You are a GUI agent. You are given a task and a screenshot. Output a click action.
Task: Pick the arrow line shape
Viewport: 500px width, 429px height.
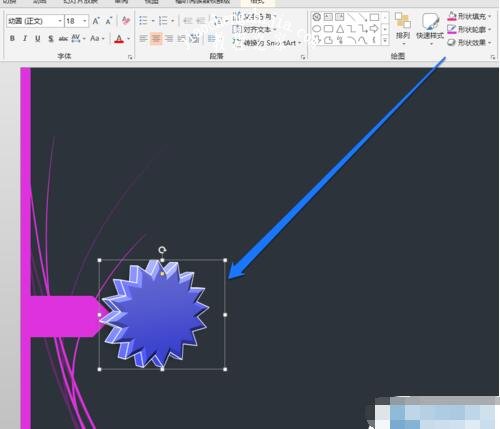(363, 17)
